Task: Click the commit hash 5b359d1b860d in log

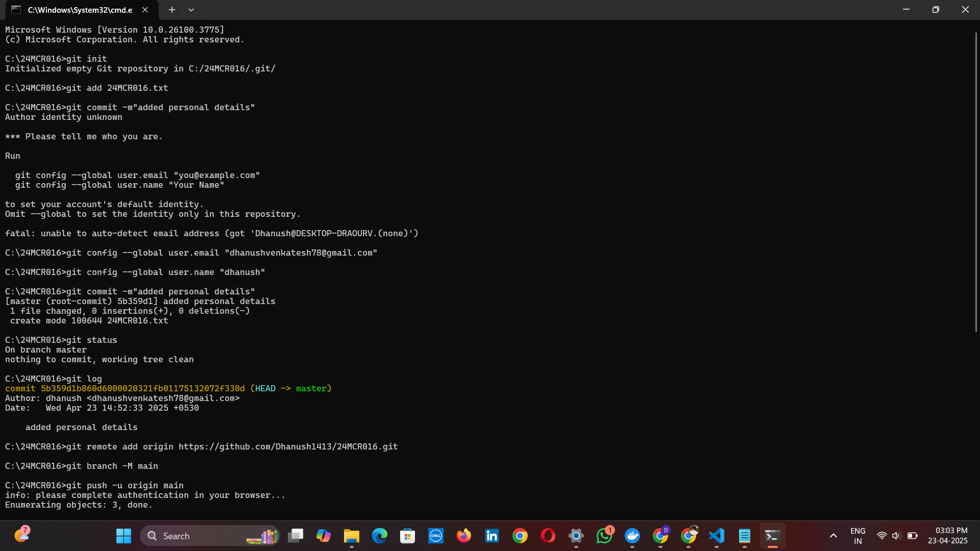Action: (142, 389)
